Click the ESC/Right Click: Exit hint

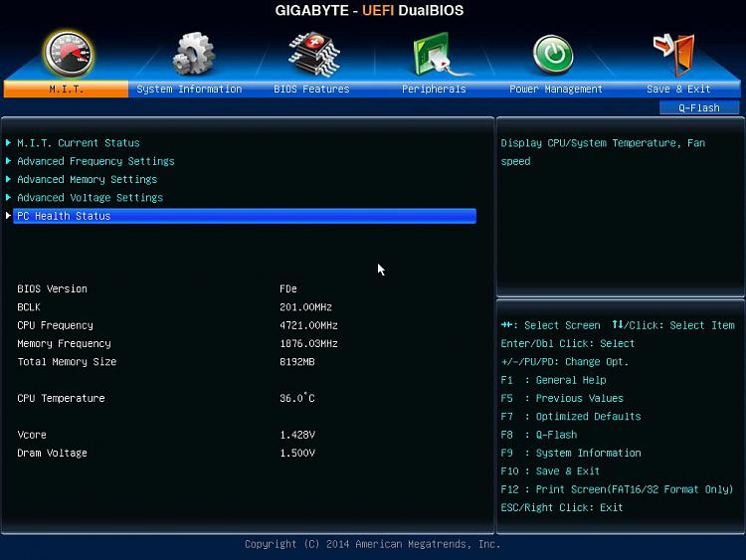point(562,507)
